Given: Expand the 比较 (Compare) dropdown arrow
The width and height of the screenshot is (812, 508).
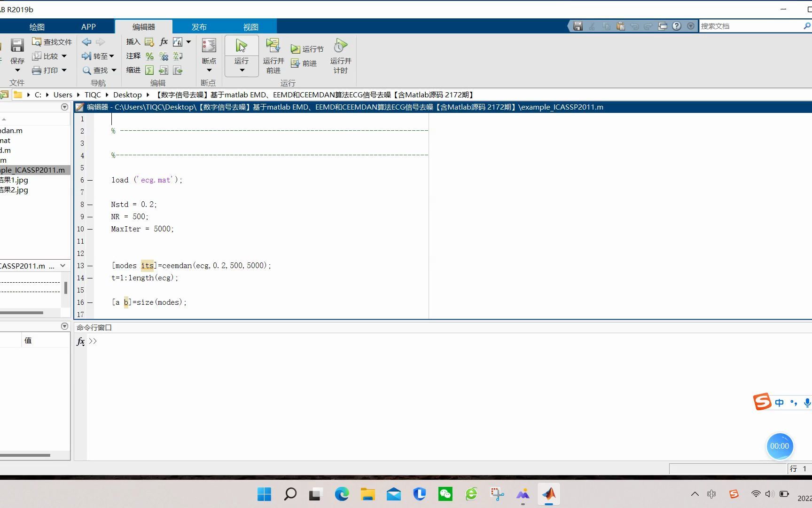Looking at the screenshot, I should pyautogui.click(x=63, y=56).
